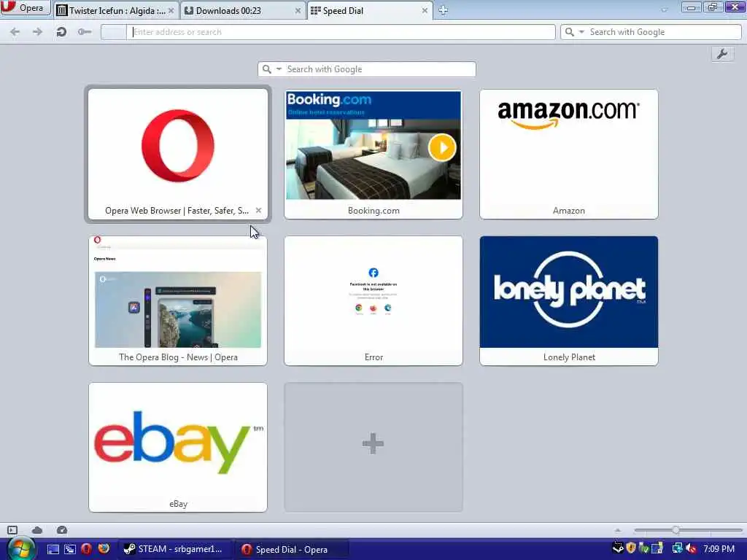The image size is (747, 560).
Task: Open the Opera Web Browser speed dial
Action: (x=178, y=154)
